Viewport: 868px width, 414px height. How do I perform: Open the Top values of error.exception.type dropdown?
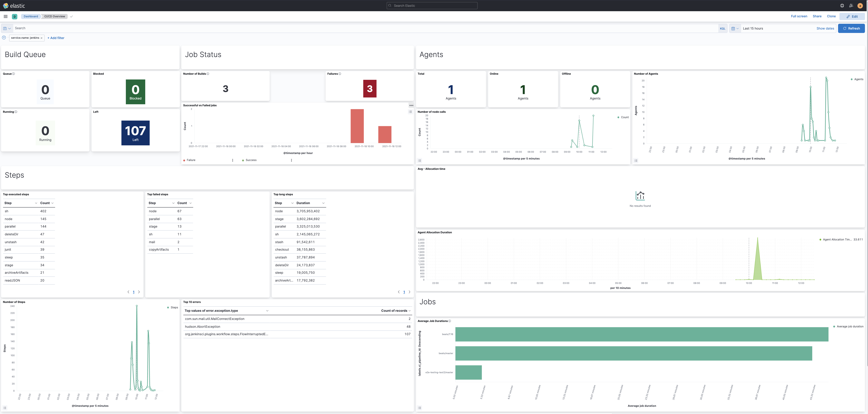[267, 311]
